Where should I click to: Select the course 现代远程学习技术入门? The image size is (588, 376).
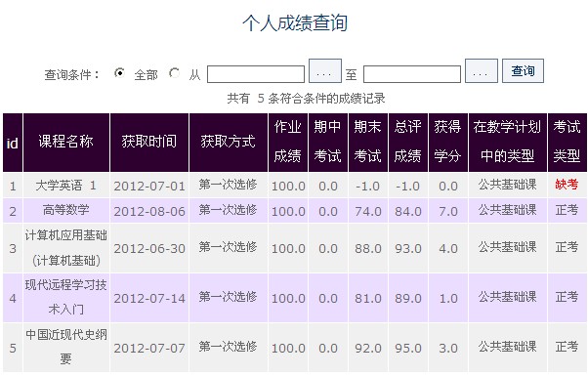(x=66, y=298)
